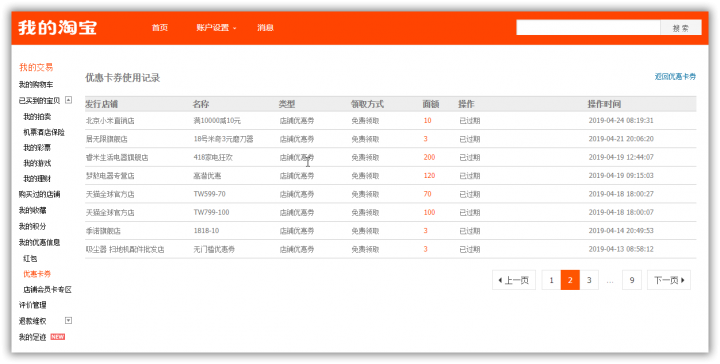Open 购买过的店铺 in the sidebar

coord(39,195)
